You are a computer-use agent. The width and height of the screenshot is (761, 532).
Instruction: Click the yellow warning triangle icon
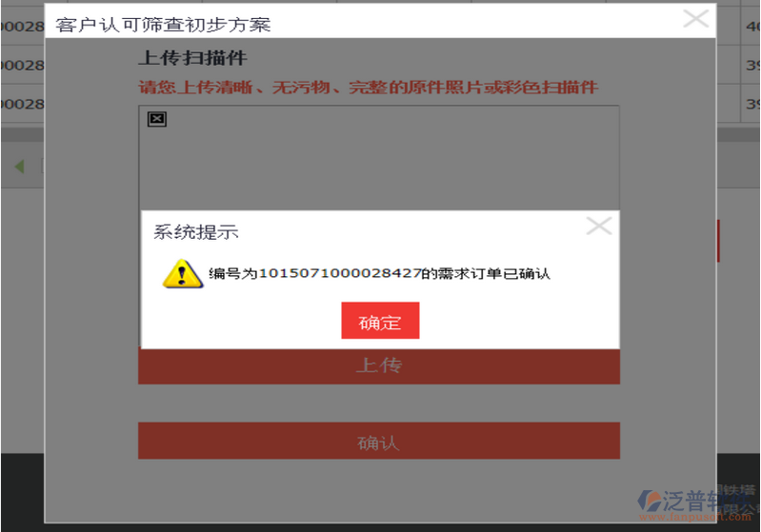(182, 274)
